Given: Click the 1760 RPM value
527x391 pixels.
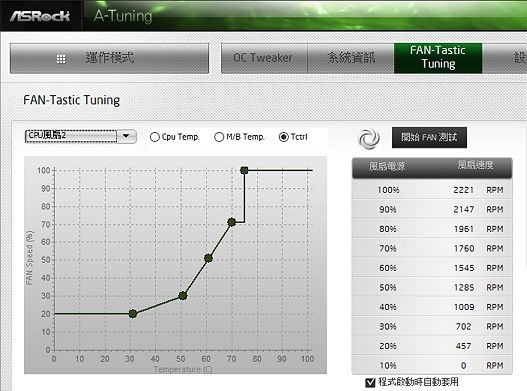Looking at the screenshot, I should point(464,248).
